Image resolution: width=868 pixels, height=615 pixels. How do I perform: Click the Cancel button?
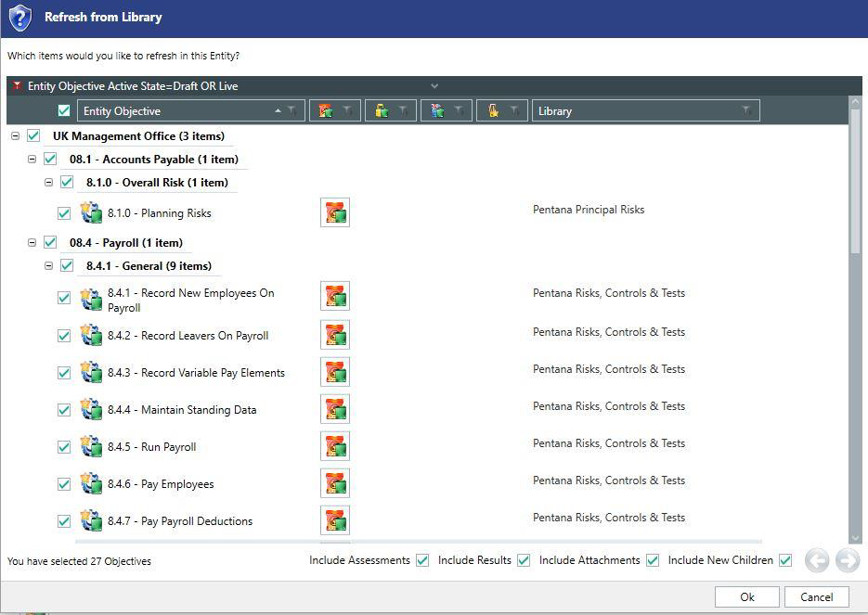pyautogui.click(x=817, y=596)
